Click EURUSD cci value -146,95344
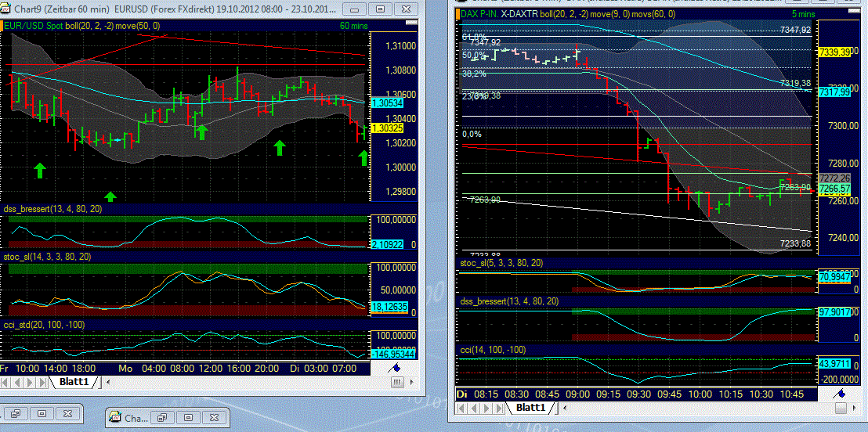Screen dimensions: 868x432 pos(394,353)
